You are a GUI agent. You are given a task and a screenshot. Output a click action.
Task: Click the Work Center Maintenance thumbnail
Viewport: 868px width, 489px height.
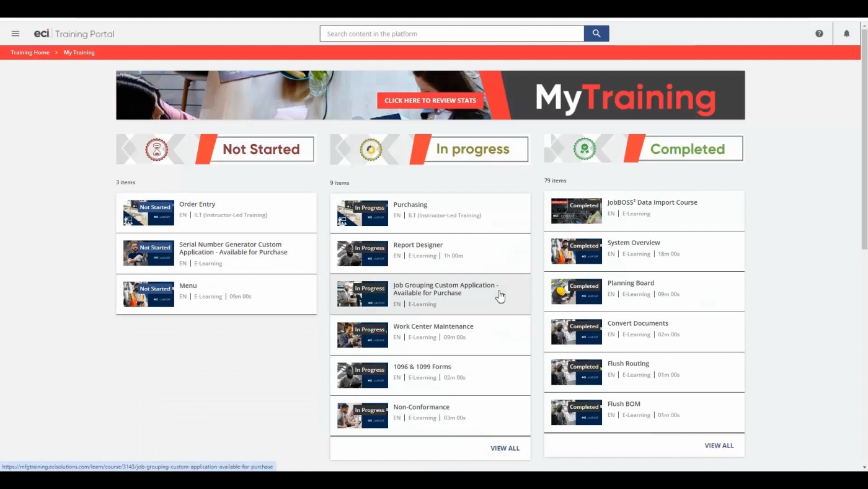pos(363,335)
